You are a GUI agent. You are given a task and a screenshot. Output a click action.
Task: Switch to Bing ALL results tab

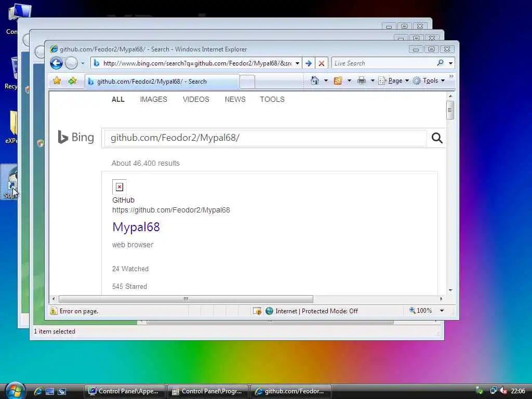(x=118, y=99)
